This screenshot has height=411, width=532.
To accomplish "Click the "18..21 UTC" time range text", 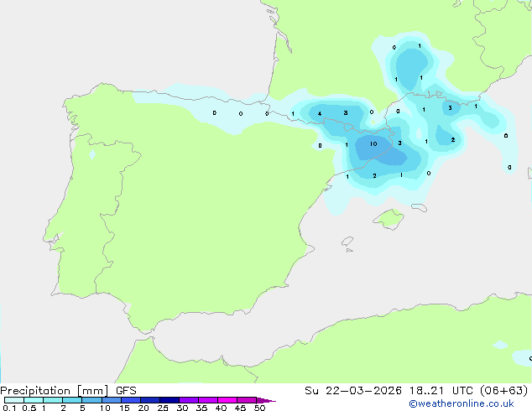I will (x=441, y=391).
